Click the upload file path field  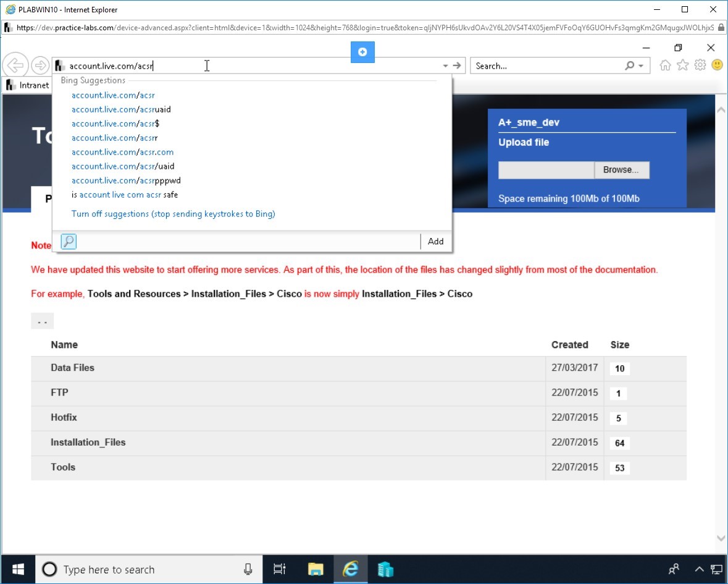[x=546, y=170]
